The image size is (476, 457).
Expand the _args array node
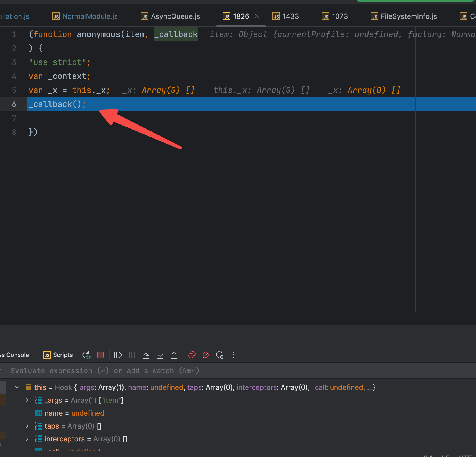[27, 400]
